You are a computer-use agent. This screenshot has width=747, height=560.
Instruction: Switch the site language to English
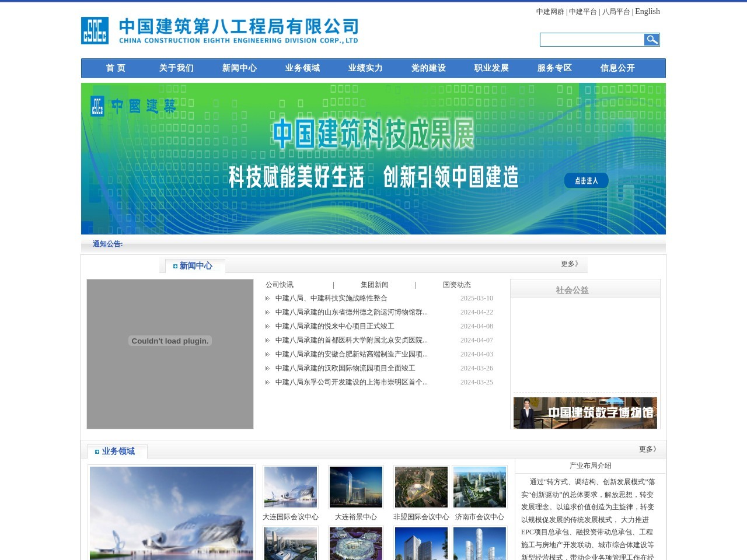coord(648,12)
